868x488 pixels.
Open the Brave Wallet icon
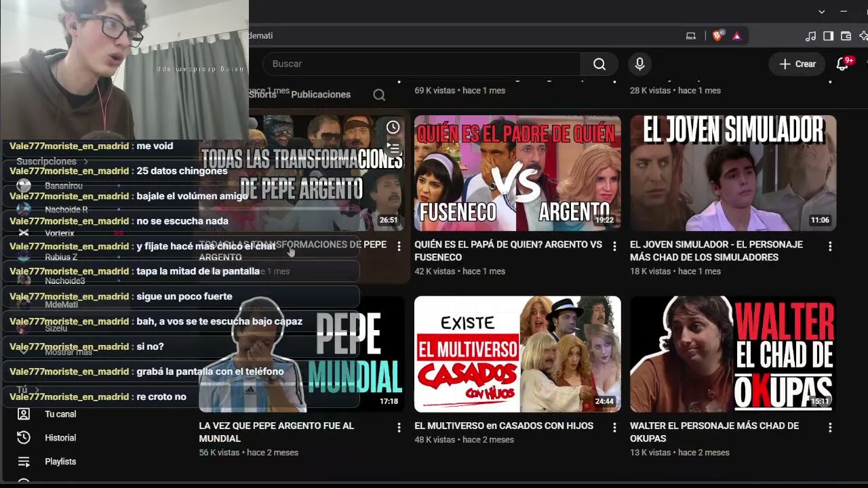(x=846, y=36)
